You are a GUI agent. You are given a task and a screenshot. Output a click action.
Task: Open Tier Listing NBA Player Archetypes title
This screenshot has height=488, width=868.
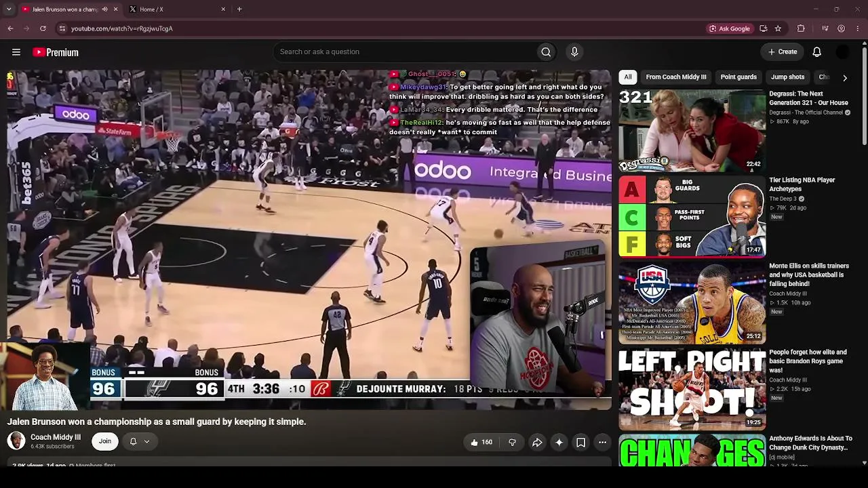[x=802, y=184]
